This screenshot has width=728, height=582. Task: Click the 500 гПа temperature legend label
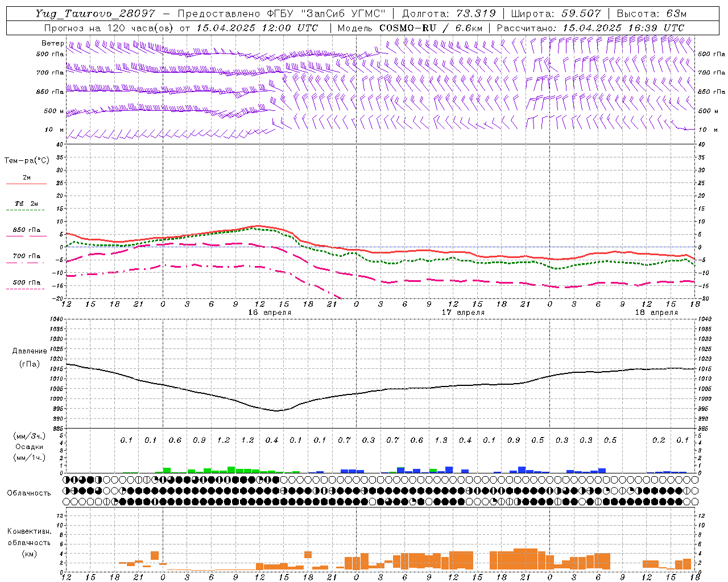pos(26,282)
